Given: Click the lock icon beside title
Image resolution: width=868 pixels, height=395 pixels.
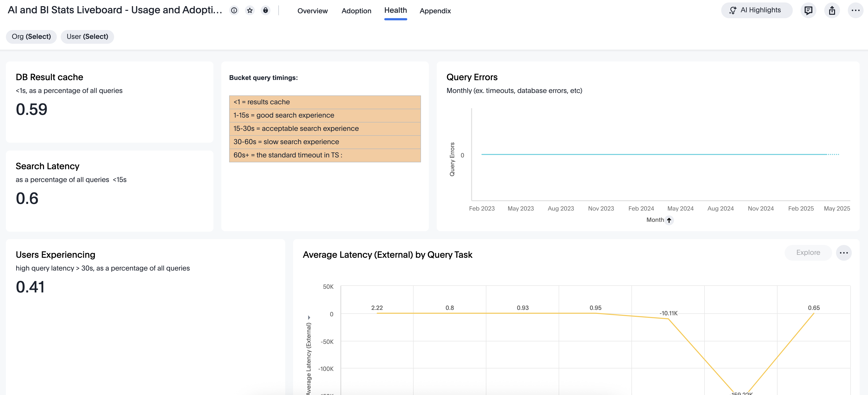Looking at the screenshot, I should pyautogui.click(x=266, y=10).
